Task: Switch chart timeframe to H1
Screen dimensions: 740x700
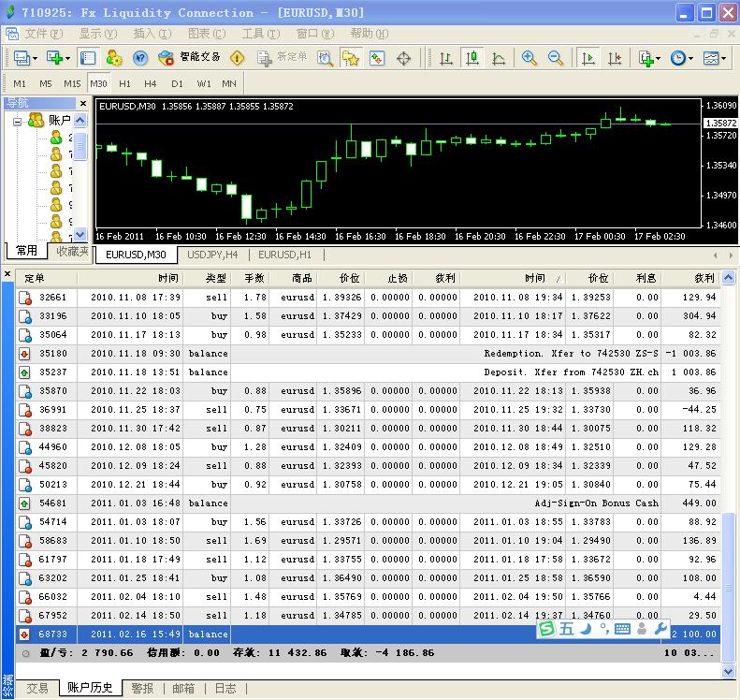Action: (x=124, y=83)
